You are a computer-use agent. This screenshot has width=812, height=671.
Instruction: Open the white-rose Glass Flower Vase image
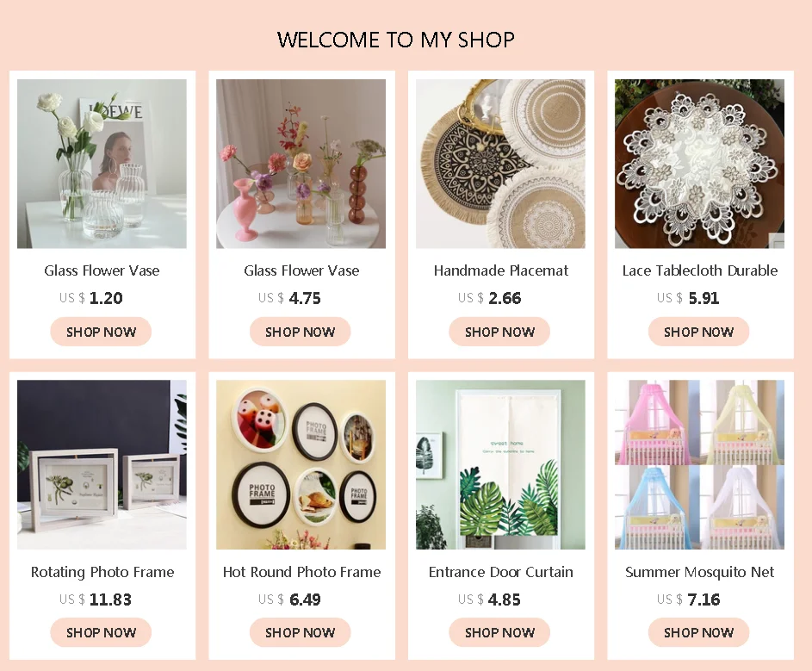pyautogui.click(x=102, y=164)
